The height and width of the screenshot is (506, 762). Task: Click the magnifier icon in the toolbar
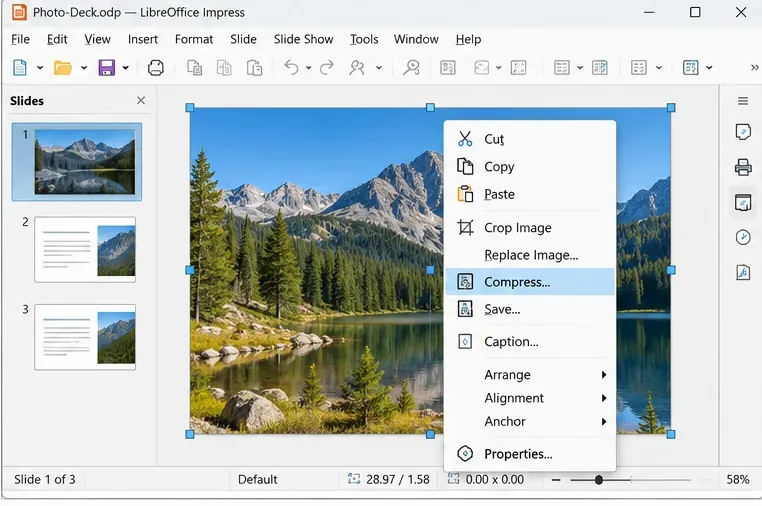pos(411,68)
